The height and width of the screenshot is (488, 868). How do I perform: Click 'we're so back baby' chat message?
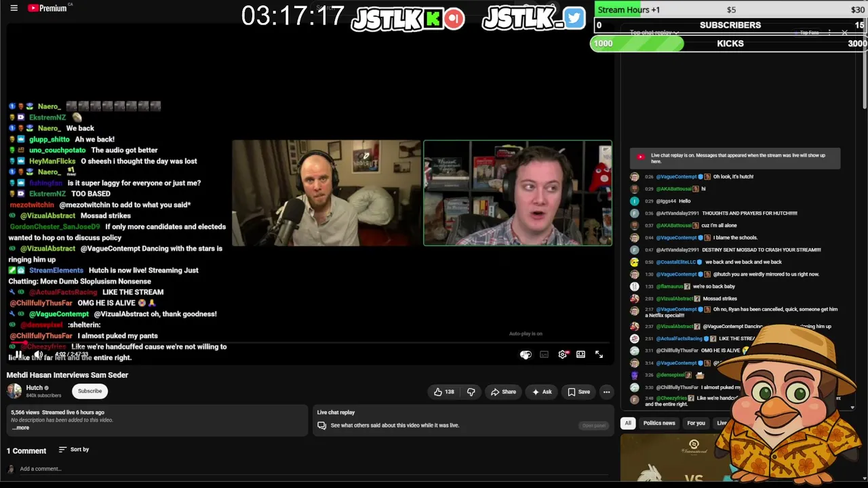coord(713,287)
